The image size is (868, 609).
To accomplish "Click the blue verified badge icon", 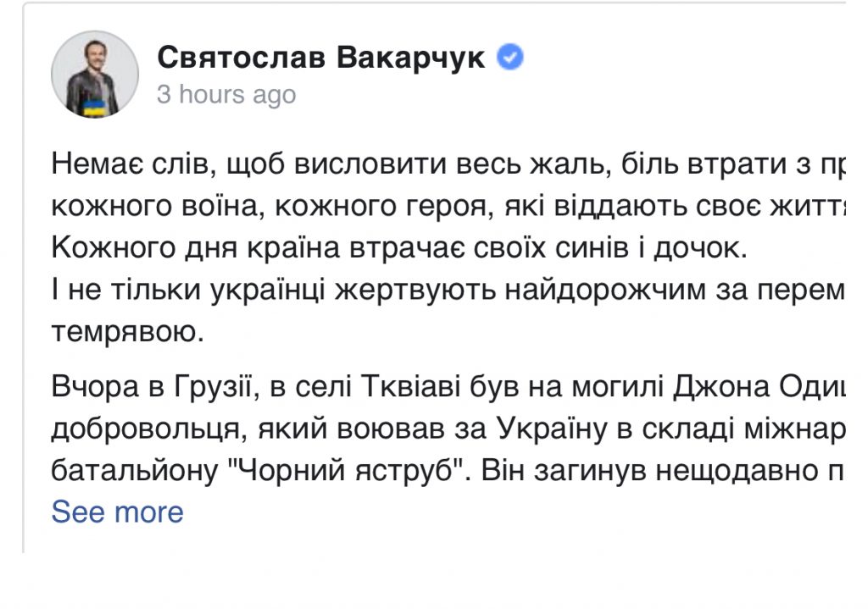I will coord(509,57).
